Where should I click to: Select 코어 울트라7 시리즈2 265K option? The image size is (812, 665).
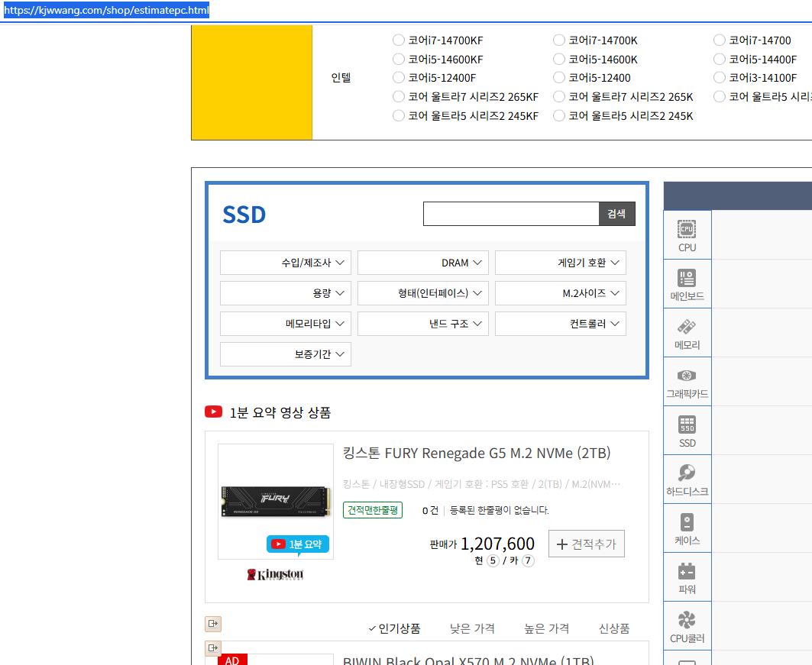coord(558,97)
